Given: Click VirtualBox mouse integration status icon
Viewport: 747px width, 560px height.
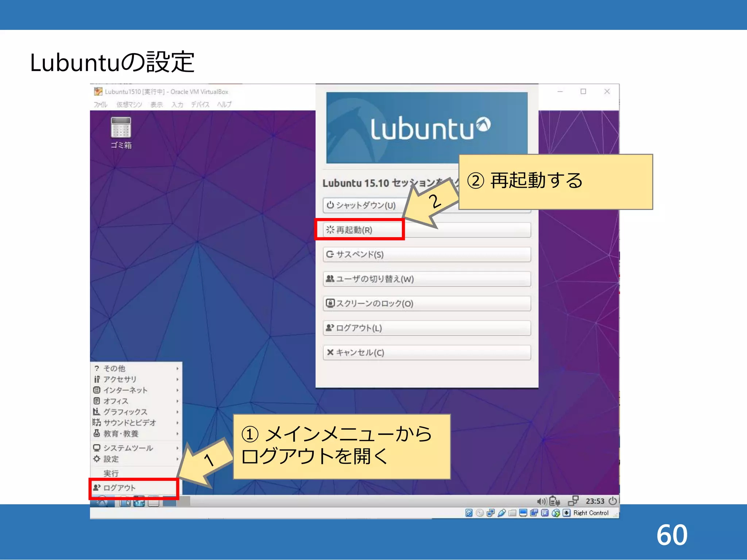Looking at the screenshot, I should (x=556, y=513).
